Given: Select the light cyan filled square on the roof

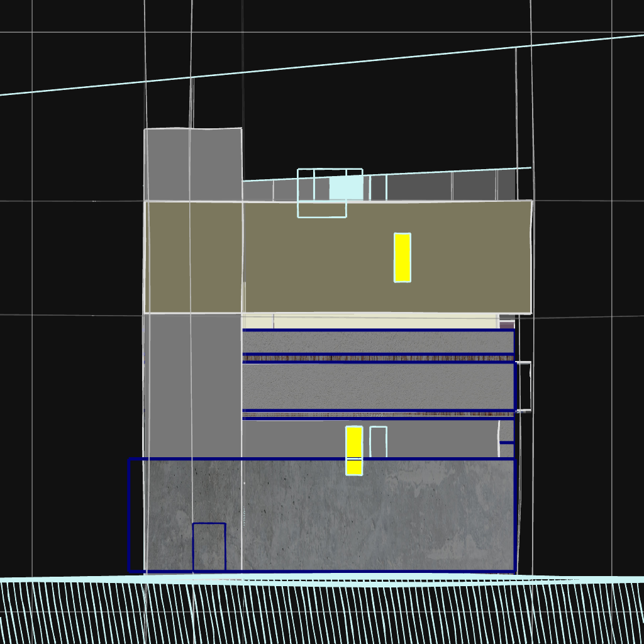Looking at the screenshot, I should point(347,187).
